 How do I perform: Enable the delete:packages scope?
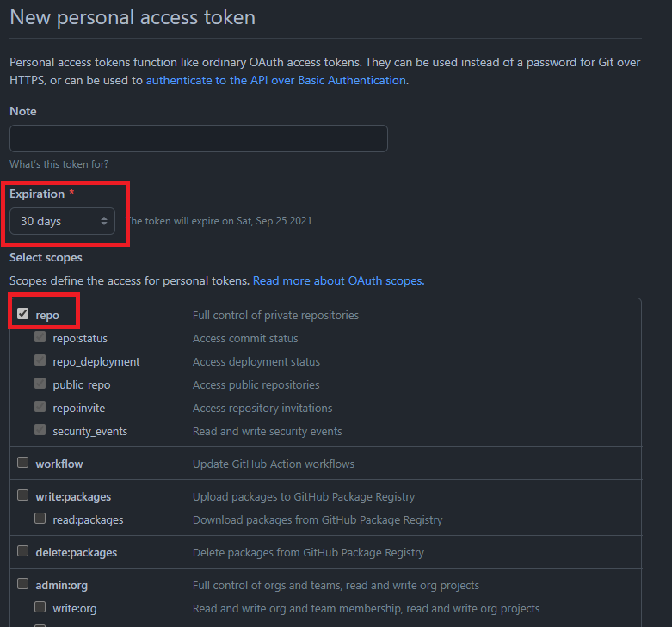tap(23, 551)
